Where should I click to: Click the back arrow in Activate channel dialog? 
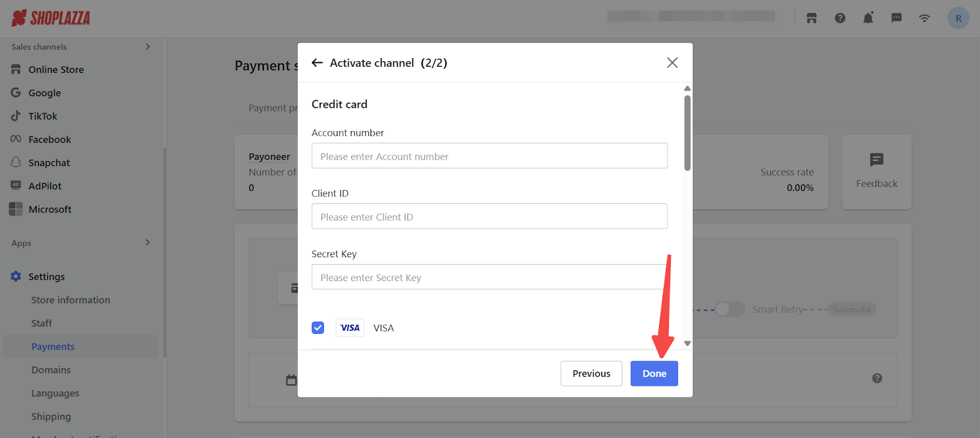pyautogui.click(x=317, y=62)
